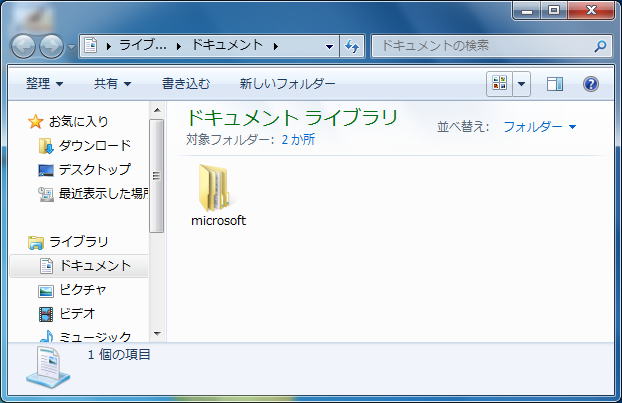Toggle the preview pane icon
The image size is (622, 403).
(555, 84)
